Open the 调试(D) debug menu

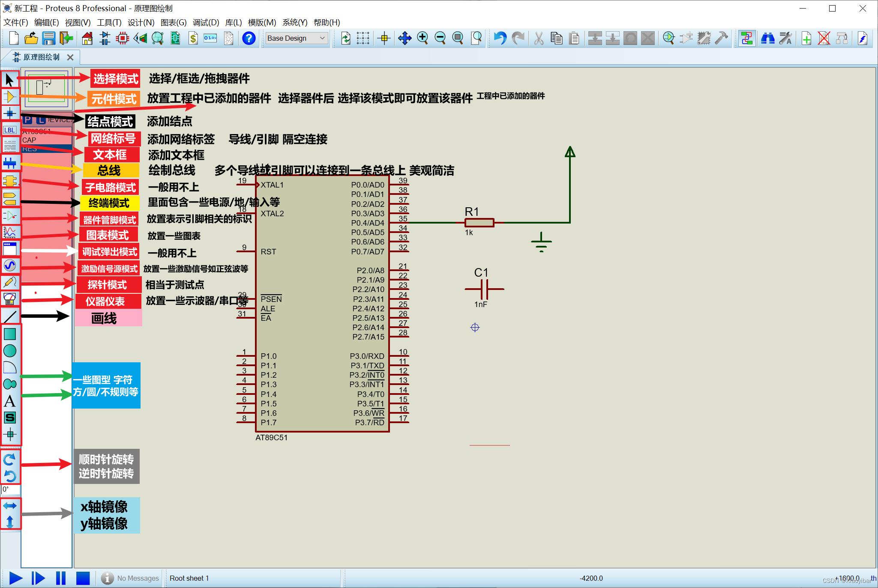(x=206, y=22)
